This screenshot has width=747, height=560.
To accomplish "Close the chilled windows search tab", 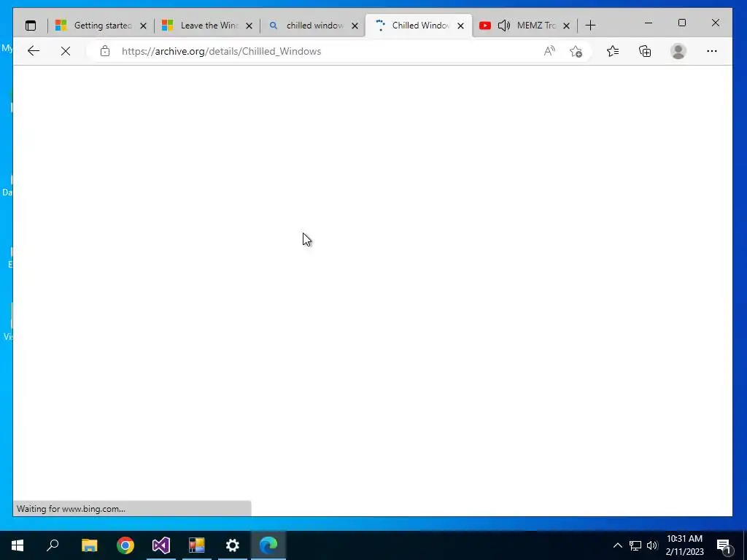I will pyautogui.click(x=355, y=26).
